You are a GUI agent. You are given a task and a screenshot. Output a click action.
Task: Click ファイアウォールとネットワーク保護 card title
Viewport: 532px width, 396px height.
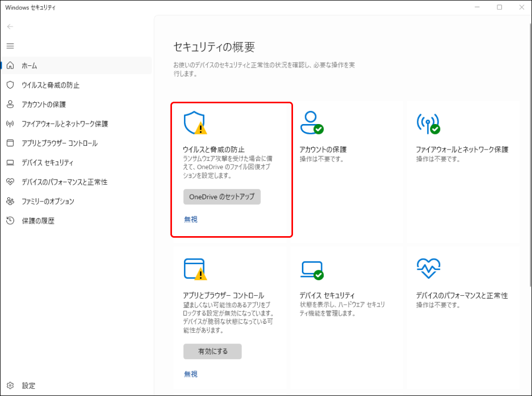click(x=462, y=149)
